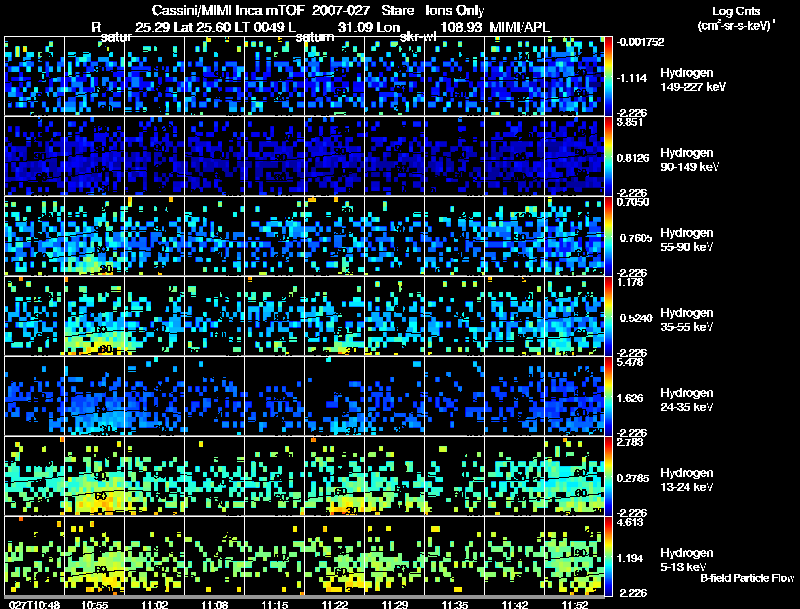Click the 'B-field Particle Flow' caption

click(x=747, y=578)
